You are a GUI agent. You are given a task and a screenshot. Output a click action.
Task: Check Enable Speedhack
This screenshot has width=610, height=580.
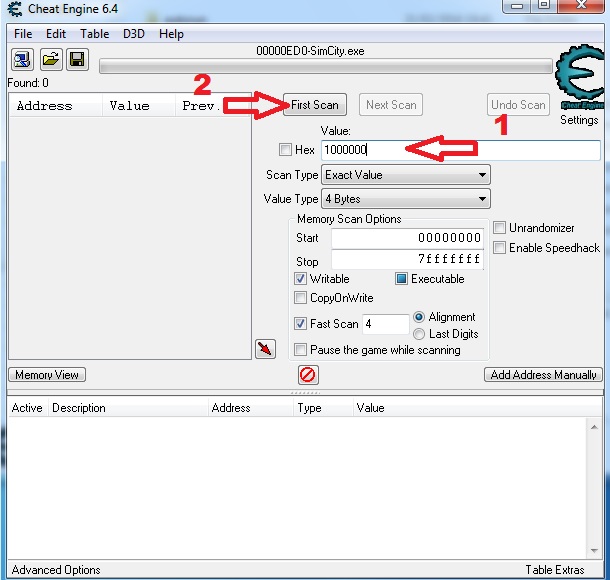pos(499,247)
